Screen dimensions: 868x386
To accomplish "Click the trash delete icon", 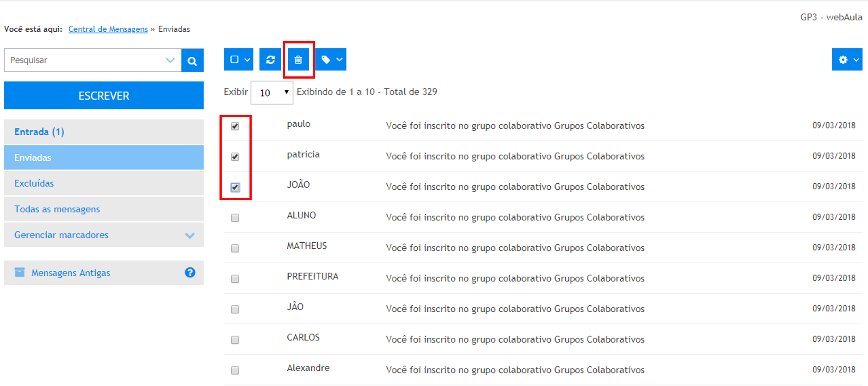I will pos(298,59).
